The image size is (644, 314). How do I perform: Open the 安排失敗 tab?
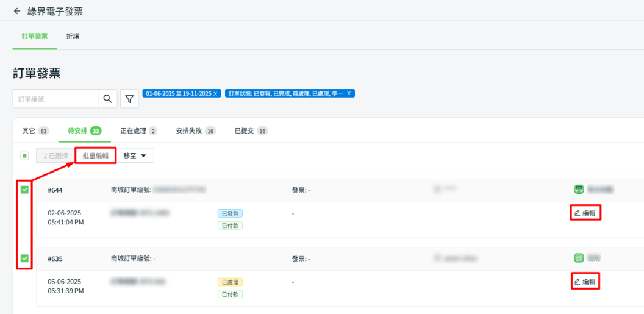tap(196, 131)
